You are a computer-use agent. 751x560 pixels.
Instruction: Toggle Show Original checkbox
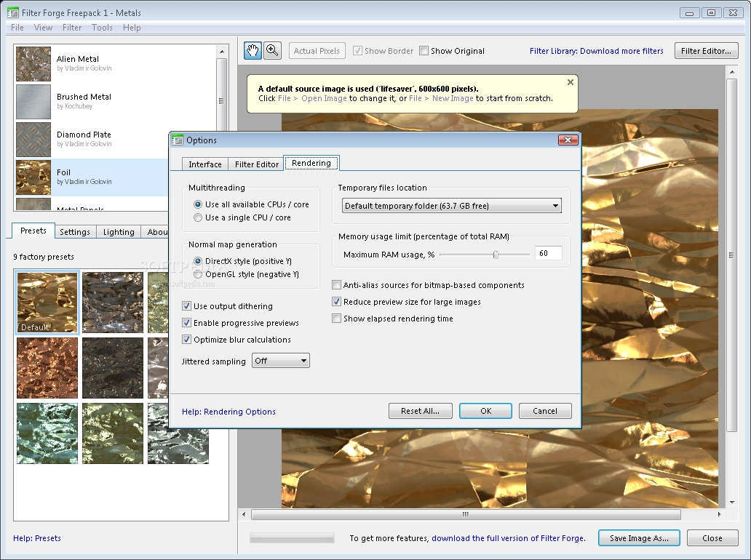click(424, 51)
